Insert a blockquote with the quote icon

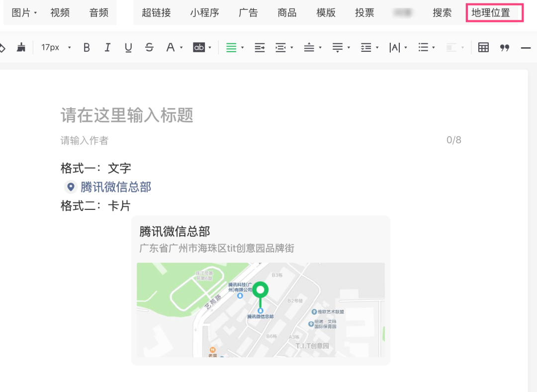click(x=505, y=48)
